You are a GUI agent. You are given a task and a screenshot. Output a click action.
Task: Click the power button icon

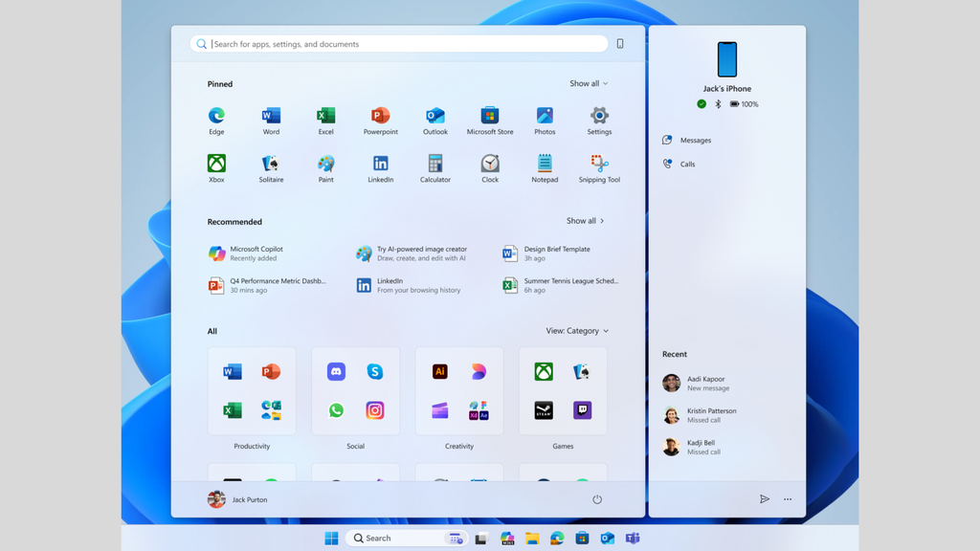point(597,499)
